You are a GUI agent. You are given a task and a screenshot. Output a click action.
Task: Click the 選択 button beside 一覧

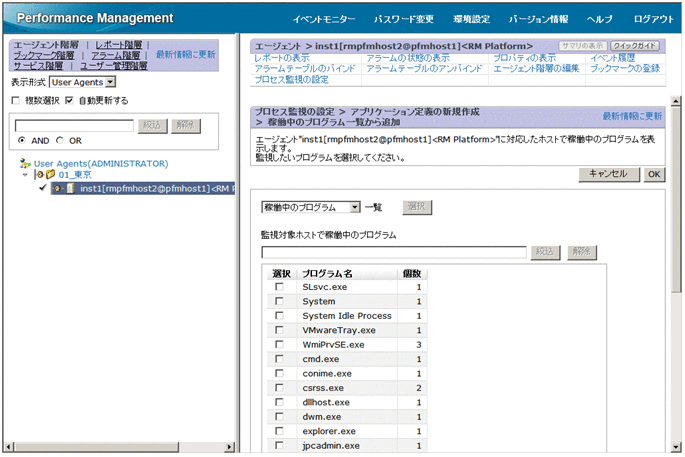(x=417, y=207)
